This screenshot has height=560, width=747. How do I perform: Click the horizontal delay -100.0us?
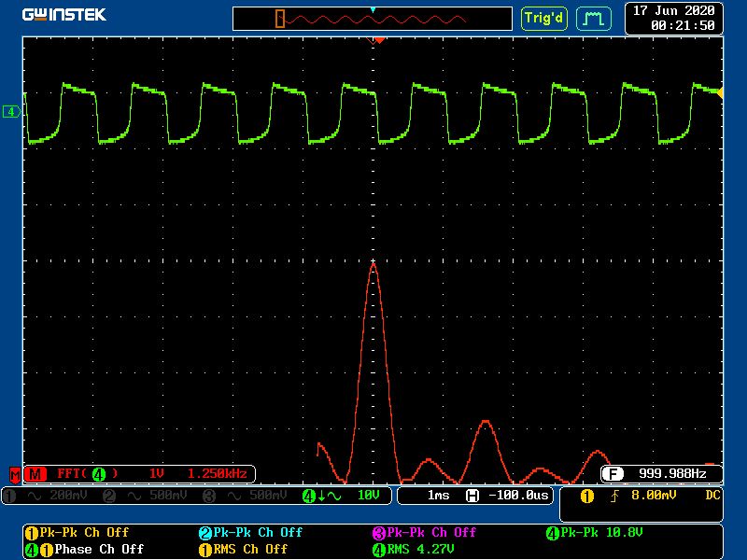click(x=519, y=496)
